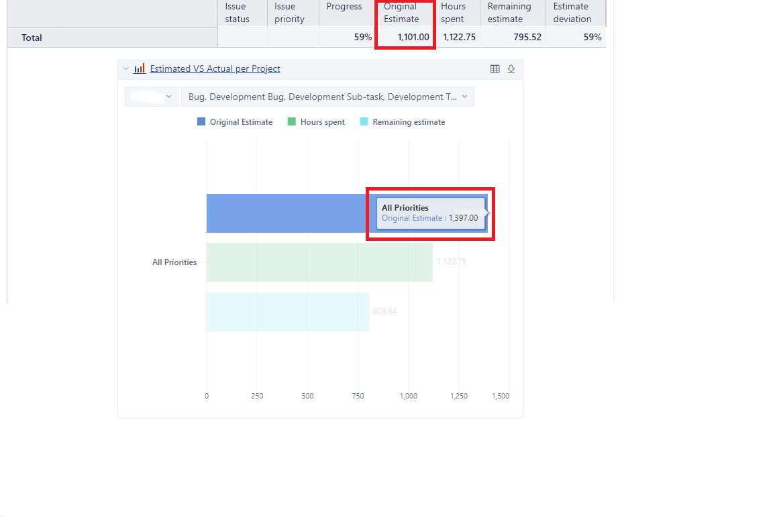Image resolution: width=773 pixels, height=532 pixels.
Task: Click the 500 axis tick label
Action: (x=307, y=396)
